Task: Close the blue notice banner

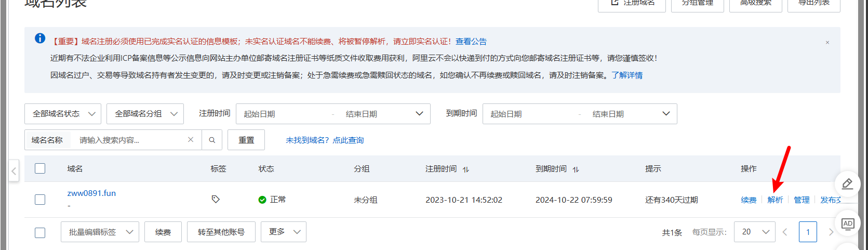Action: [x=827, y=42]
